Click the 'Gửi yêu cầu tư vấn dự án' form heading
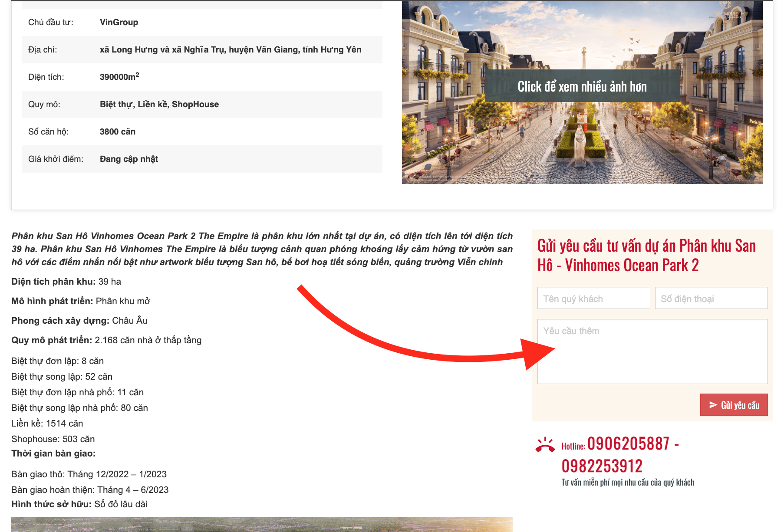784x532 pixels. [646, 255]
